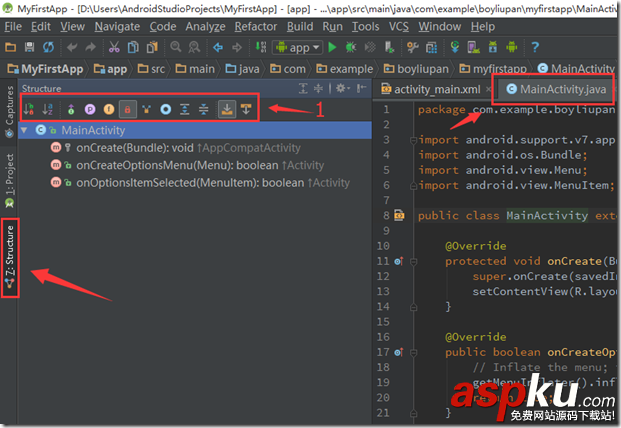Open Structure panel gear settings
621x428 pixels.
click(x=342, y=88)
